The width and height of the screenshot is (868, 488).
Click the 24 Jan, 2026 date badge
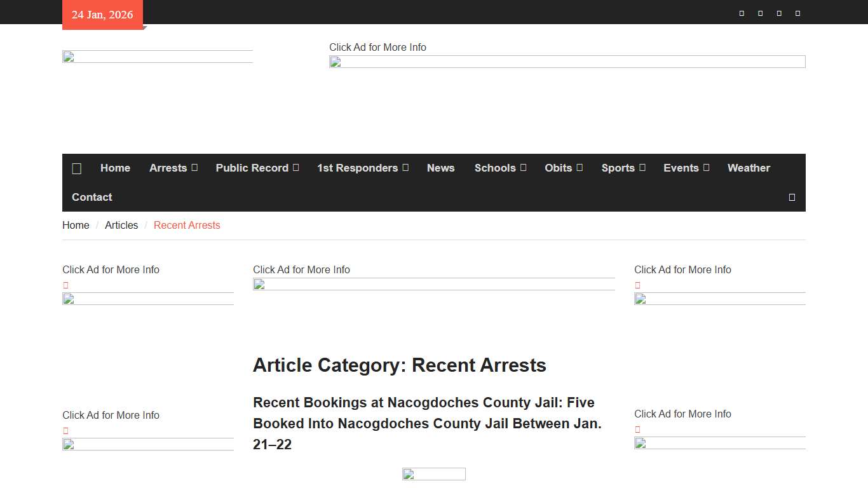point(102,14)
